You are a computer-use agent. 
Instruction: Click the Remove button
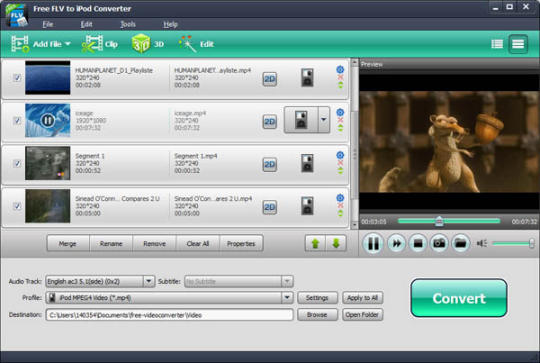154,243
